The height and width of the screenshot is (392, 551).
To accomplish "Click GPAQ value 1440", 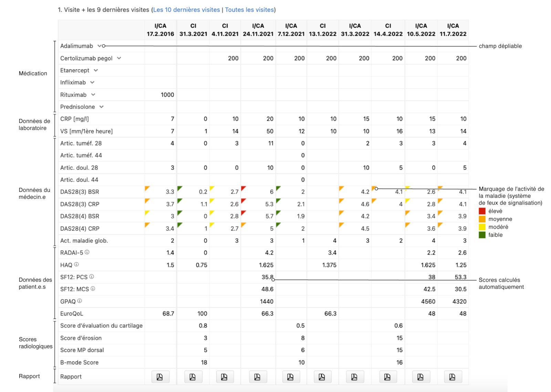I will click(x=267, y=301).
